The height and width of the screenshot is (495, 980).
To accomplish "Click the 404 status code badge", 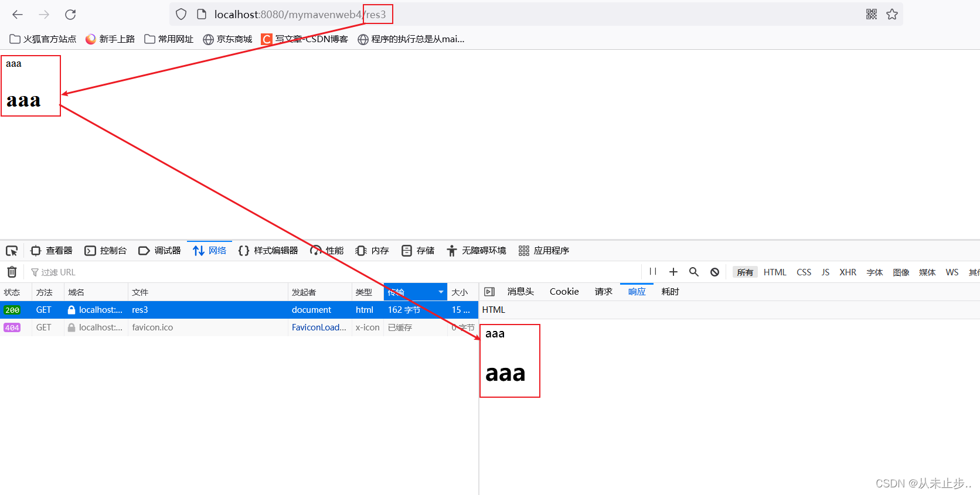I will [12, 327].
